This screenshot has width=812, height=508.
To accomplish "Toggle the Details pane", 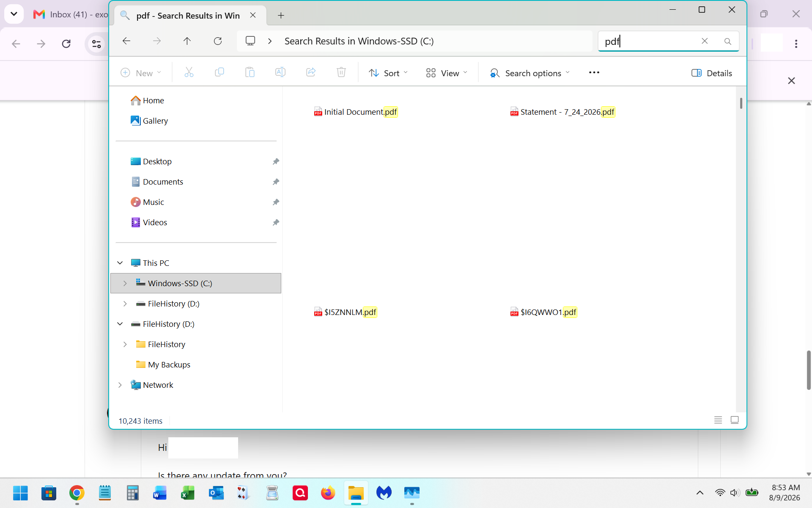I will click(x=712, y=73).
